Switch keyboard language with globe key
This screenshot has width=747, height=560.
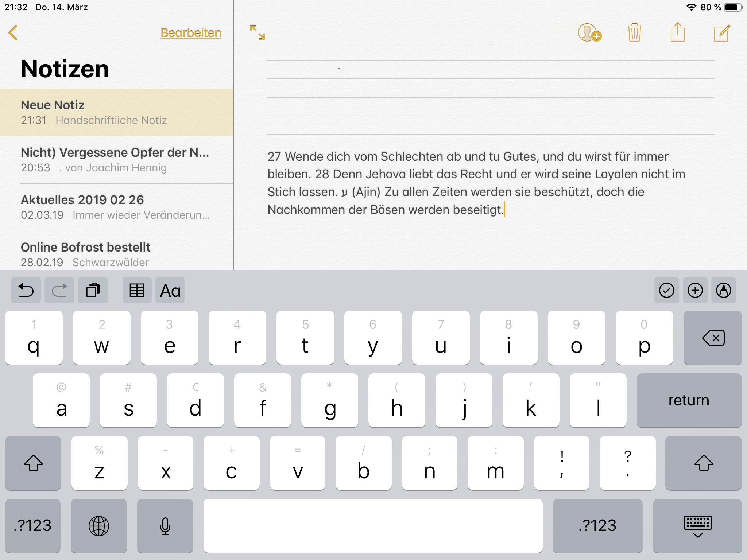click(x=99, y=526)
